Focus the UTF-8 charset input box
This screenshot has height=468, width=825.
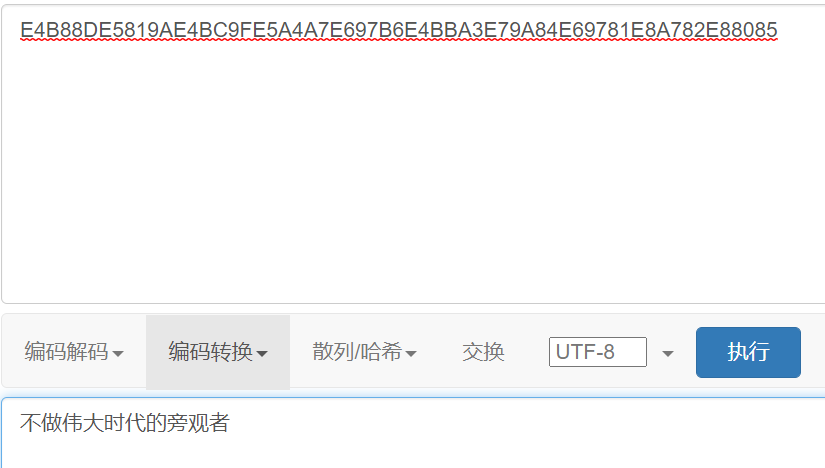point(598,352)
